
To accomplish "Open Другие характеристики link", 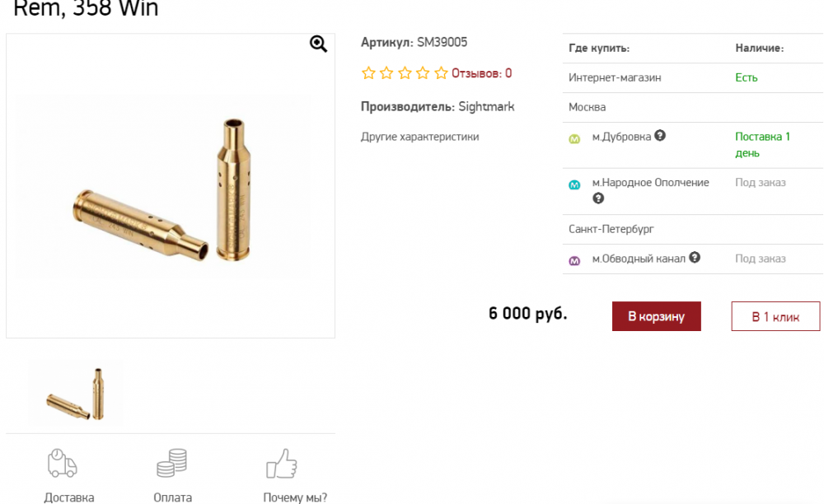I will [x=419, y=137].
